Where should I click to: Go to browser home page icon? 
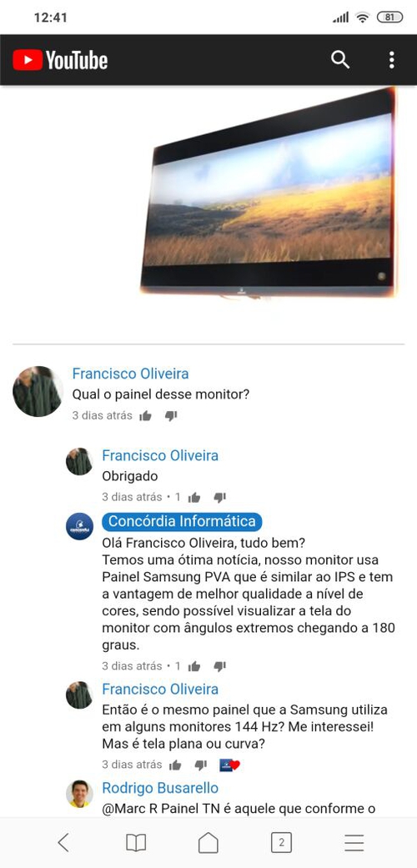tap(208, 842)
